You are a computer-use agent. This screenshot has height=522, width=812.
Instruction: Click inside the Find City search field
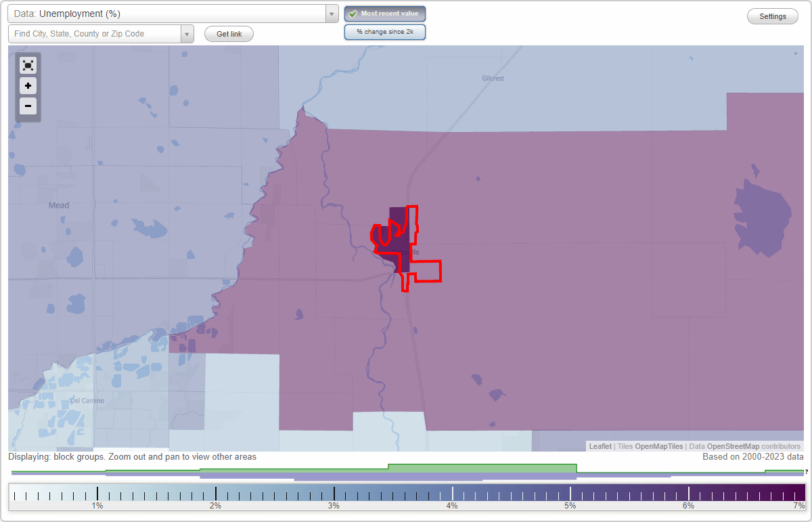click(x=95, y=32)
